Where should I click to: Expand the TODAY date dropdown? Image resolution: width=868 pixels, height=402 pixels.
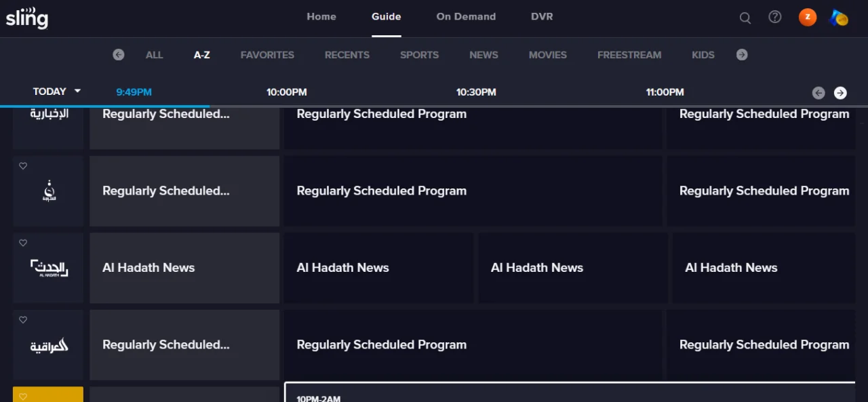pyautogui.click(x=57, y=92)
